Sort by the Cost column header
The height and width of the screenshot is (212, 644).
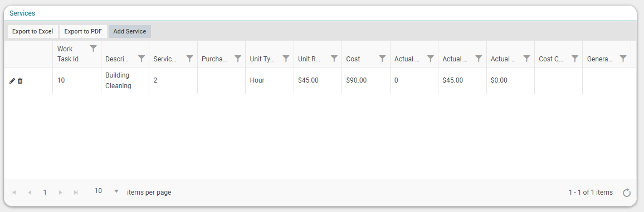click(x=353, y=59)
